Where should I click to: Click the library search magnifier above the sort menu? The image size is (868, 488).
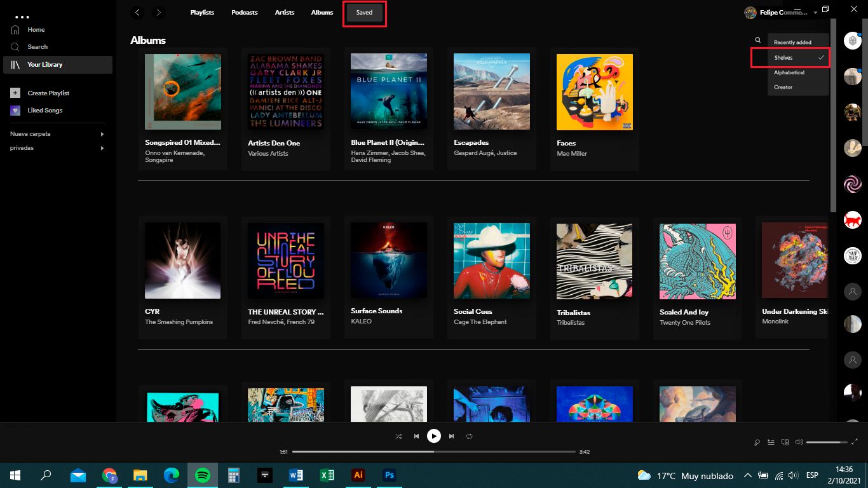click(757, 39)
